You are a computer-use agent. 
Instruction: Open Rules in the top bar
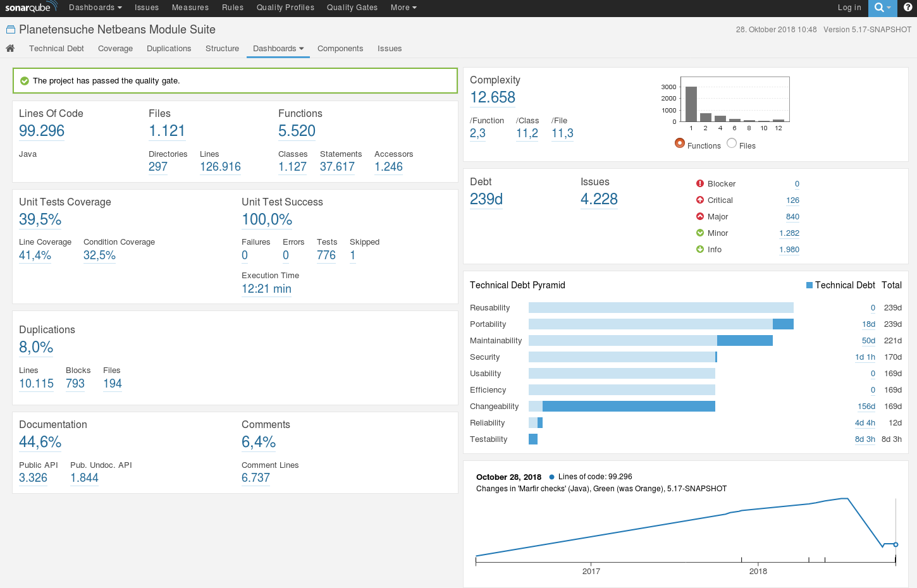[233, 8]
